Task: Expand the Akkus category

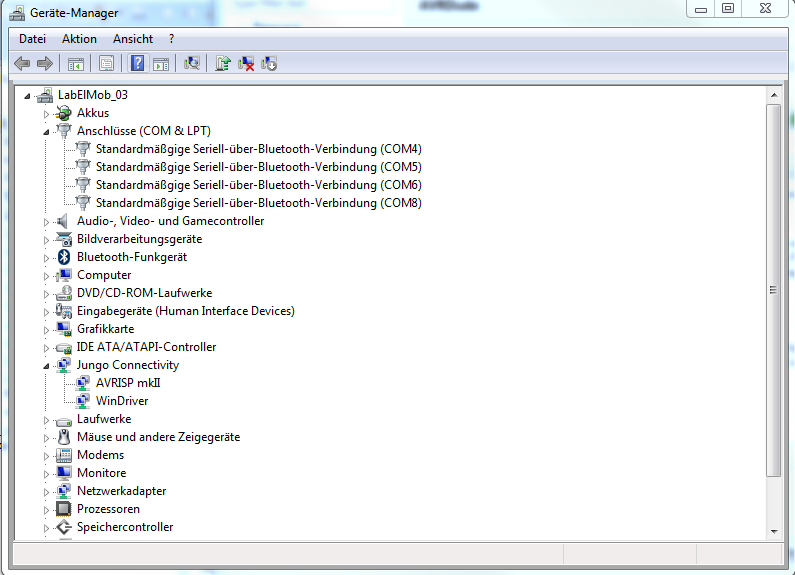Action: click(46, 114)
